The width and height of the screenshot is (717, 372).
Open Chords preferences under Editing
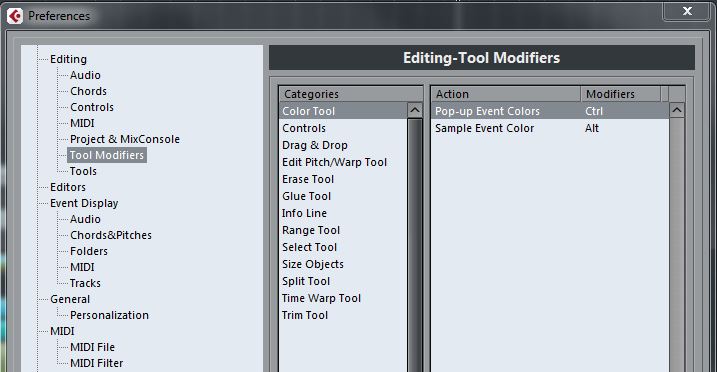tap(88, 91)
